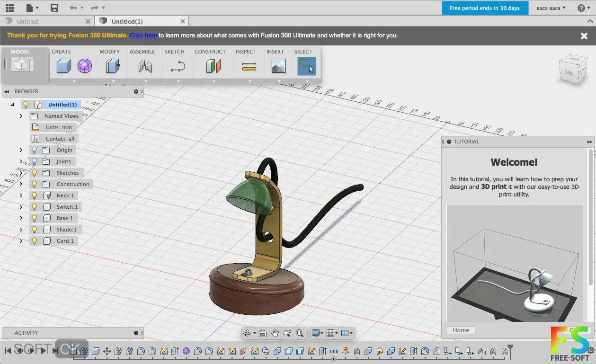Open the help question mark icon
Viewport: 596px width, 364px height.
tap(581, 8)
